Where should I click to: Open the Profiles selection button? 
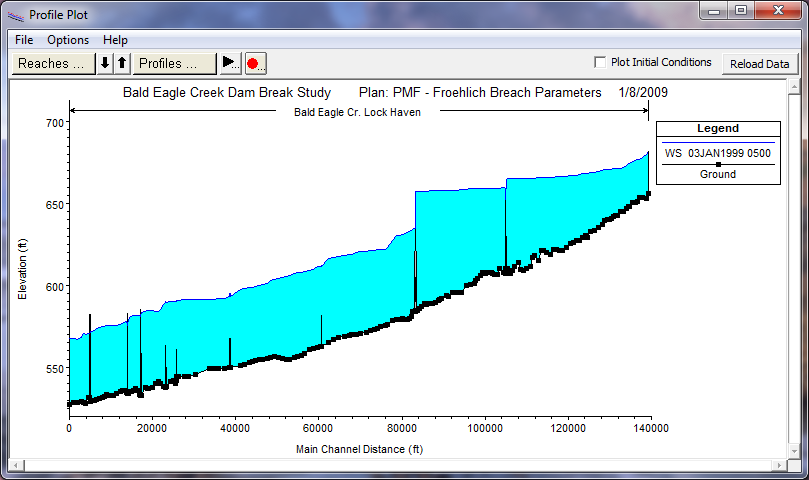tap(175, 63)
